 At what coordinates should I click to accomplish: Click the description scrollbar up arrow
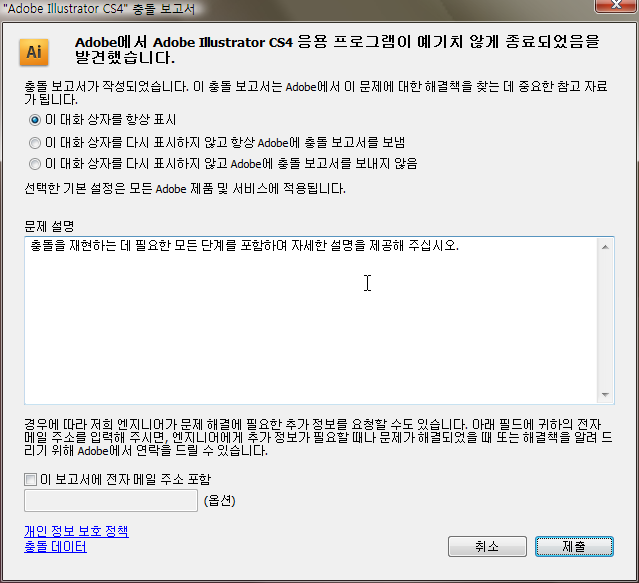[x=605, y=247]
